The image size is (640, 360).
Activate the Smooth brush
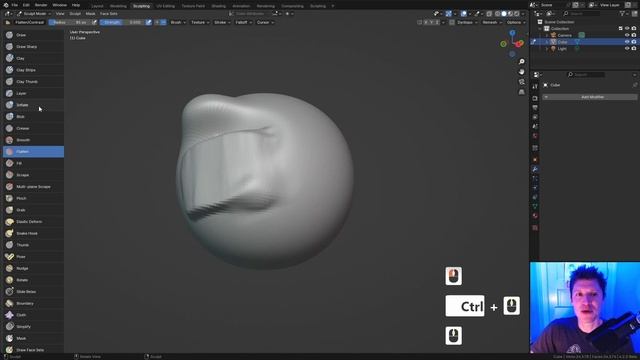33,140
